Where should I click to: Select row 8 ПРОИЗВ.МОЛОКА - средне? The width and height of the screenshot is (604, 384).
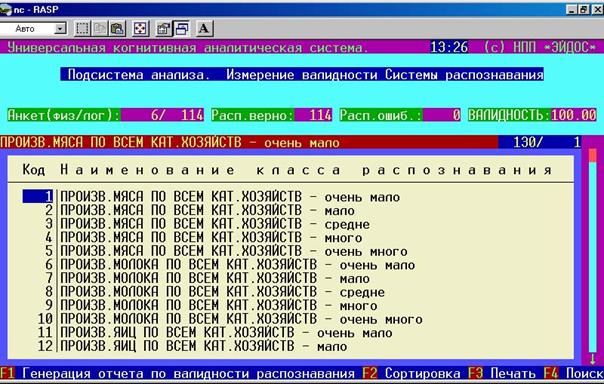pos(215,292)
